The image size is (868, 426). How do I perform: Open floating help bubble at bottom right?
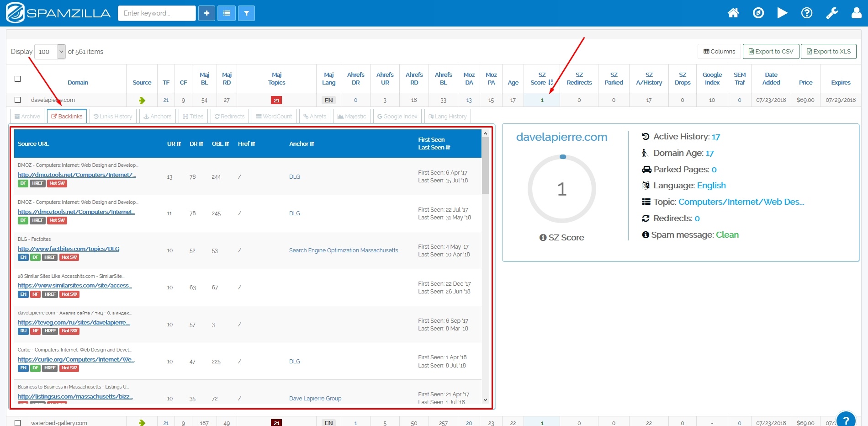click(846, 420)
